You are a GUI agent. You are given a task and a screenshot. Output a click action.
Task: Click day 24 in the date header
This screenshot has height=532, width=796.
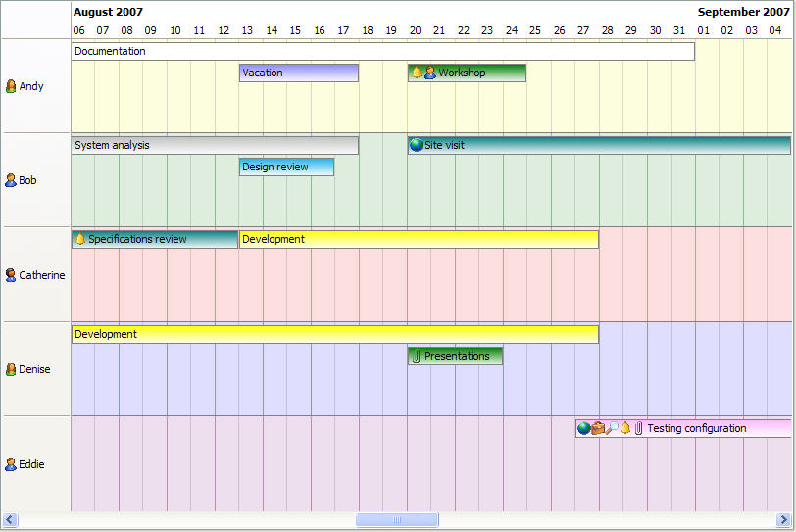pos(511,30)
